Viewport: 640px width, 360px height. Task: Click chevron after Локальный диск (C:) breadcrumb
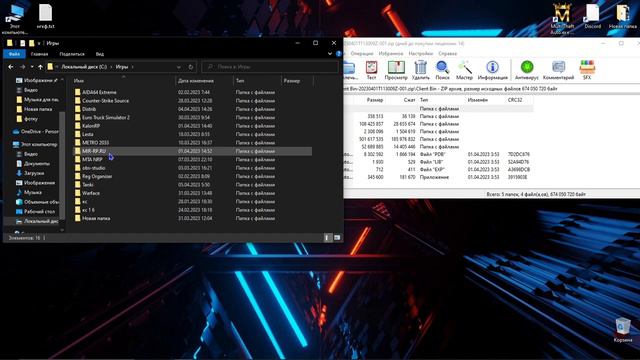coord(111,67)
